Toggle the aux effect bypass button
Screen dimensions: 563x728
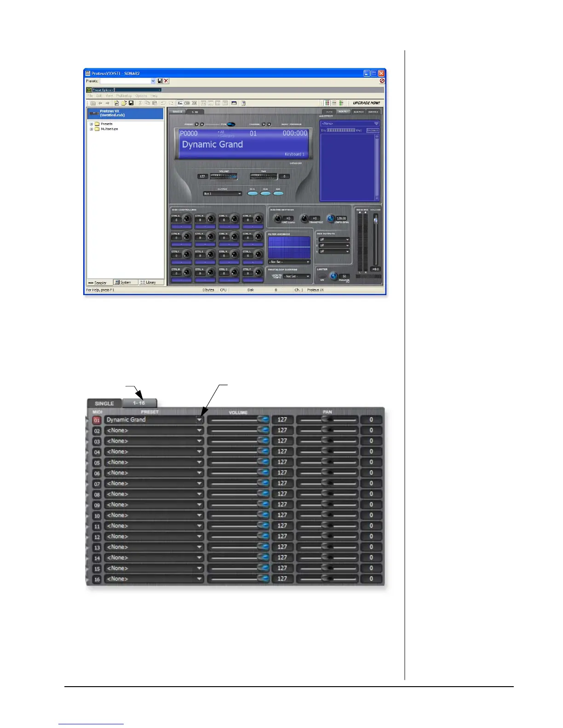tap(373, 131)
